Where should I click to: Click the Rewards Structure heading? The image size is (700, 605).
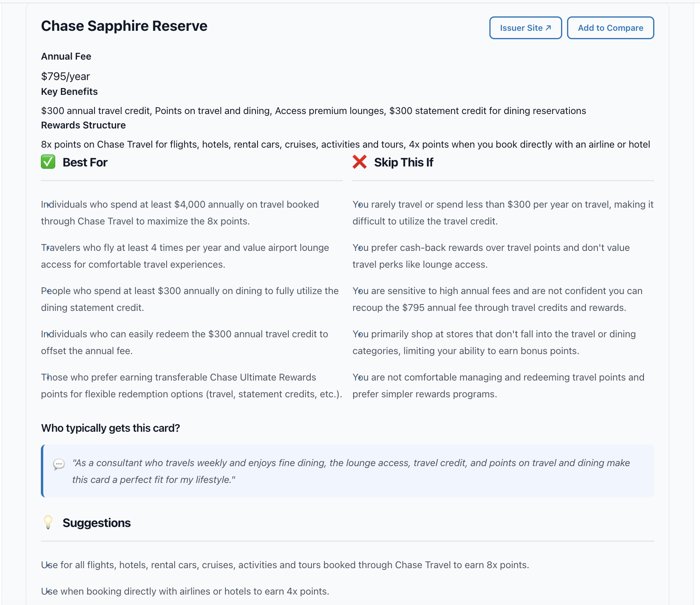click(83, 125)
